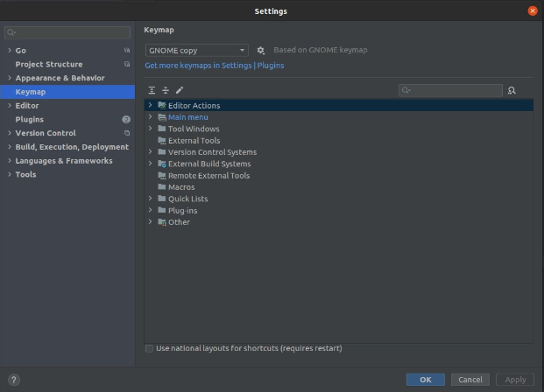
Task: Click the Expand All icon in keymap toolbar
Action: 152,90
